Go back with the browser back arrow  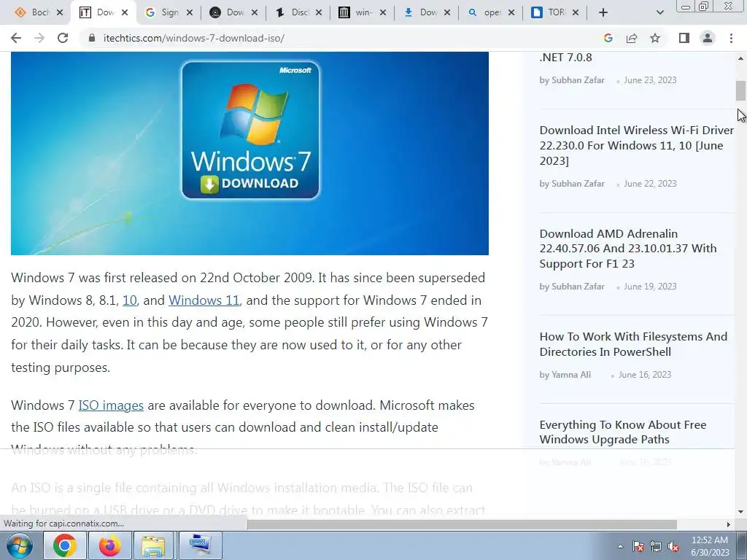pos(16,38)
